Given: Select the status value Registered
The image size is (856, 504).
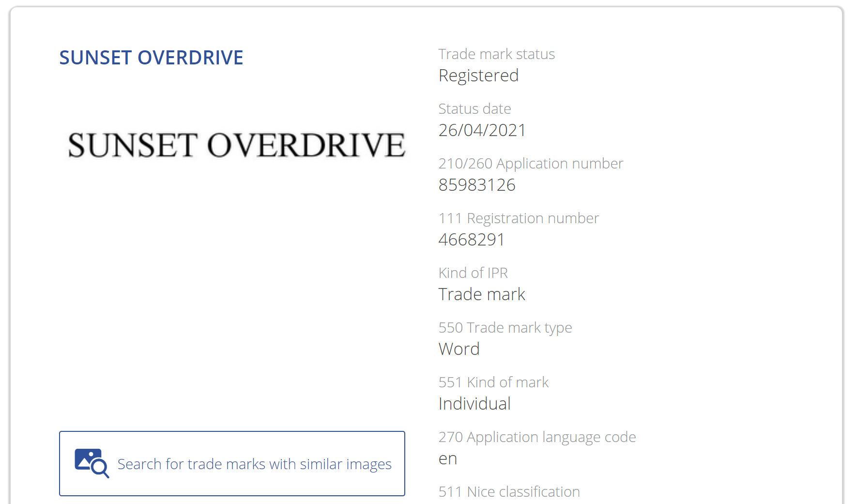Looking at the screenshot, I should coord(478,76).
